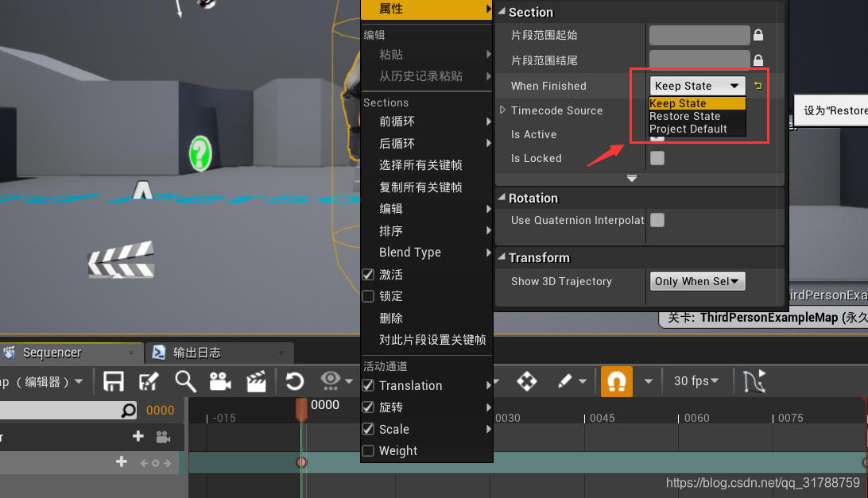Click the eye view options icon
This screenshot has width=868, height=498.
(331, 380)
